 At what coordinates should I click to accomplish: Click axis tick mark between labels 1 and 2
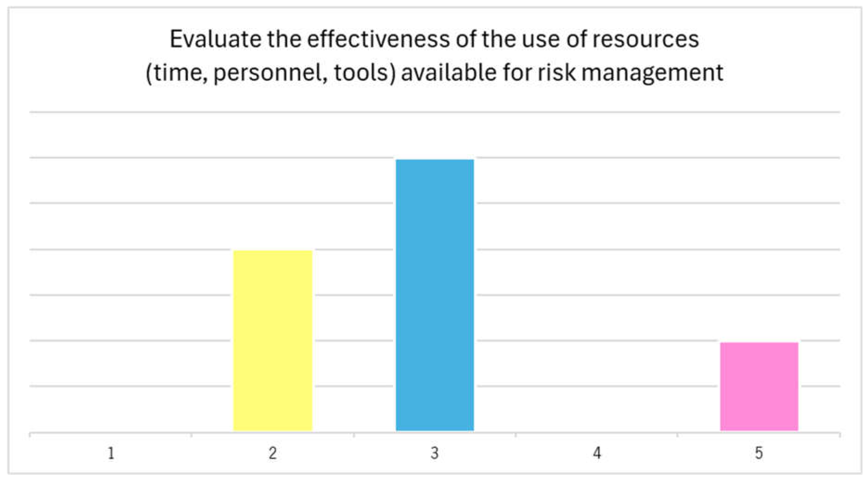[192, 435]
